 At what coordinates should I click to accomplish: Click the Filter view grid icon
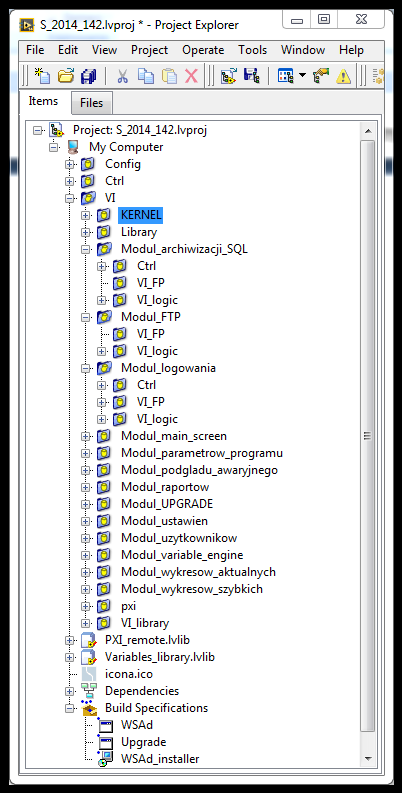point(286,76)
